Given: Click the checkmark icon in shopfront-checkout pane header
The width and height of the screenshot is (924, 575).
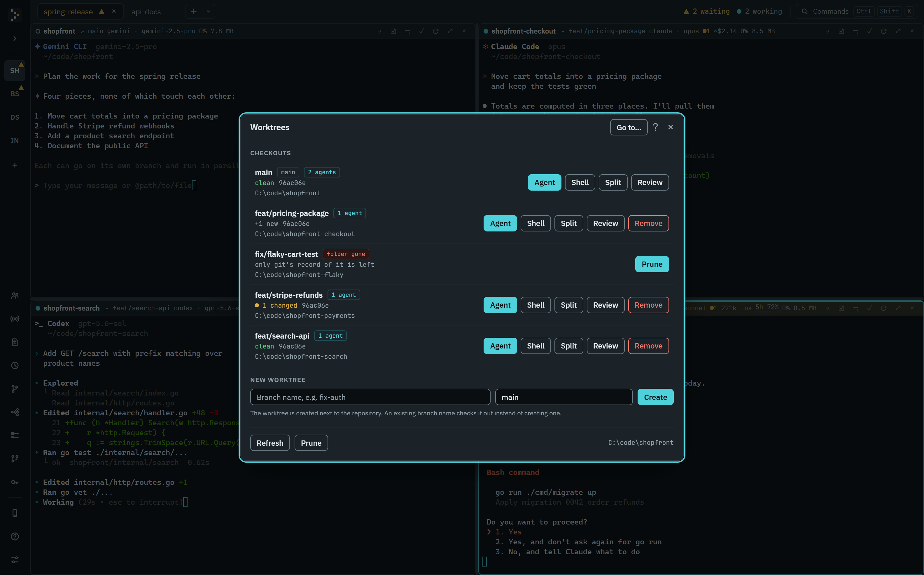Looking at the screenshot, I should pyautogui.click(x=869, y=31).
